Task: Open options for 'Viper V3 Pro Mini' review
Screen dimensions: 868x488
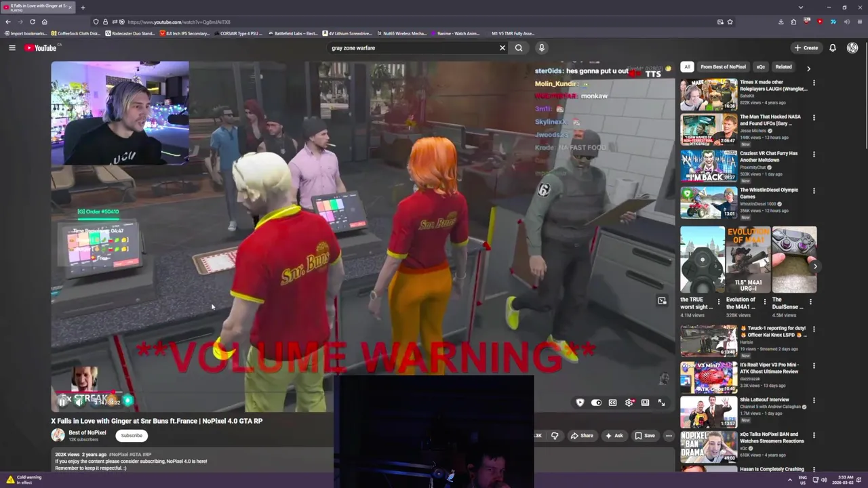Action: click(814, 365)
